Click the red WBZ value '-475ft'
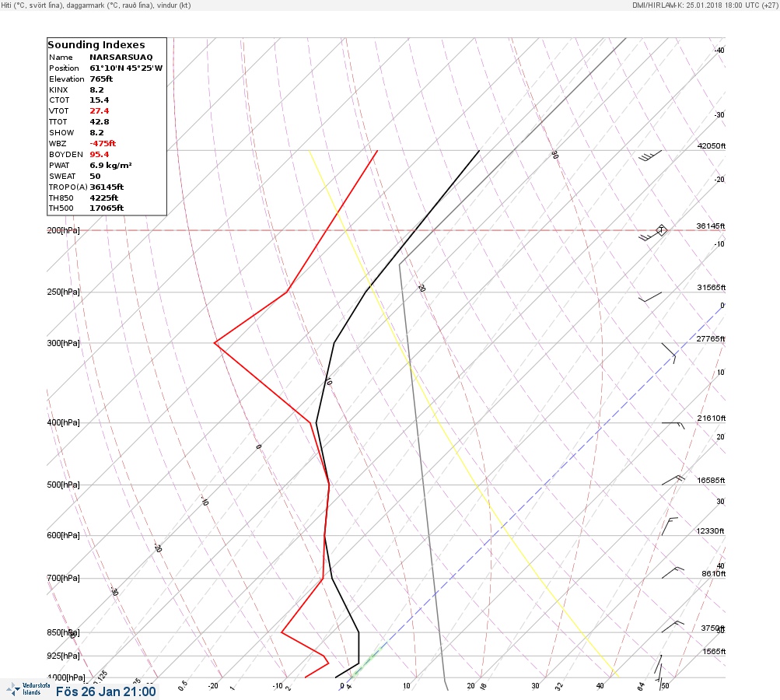Screen dimensions: 780x700 pyautogui.click(x=103, y=143)
